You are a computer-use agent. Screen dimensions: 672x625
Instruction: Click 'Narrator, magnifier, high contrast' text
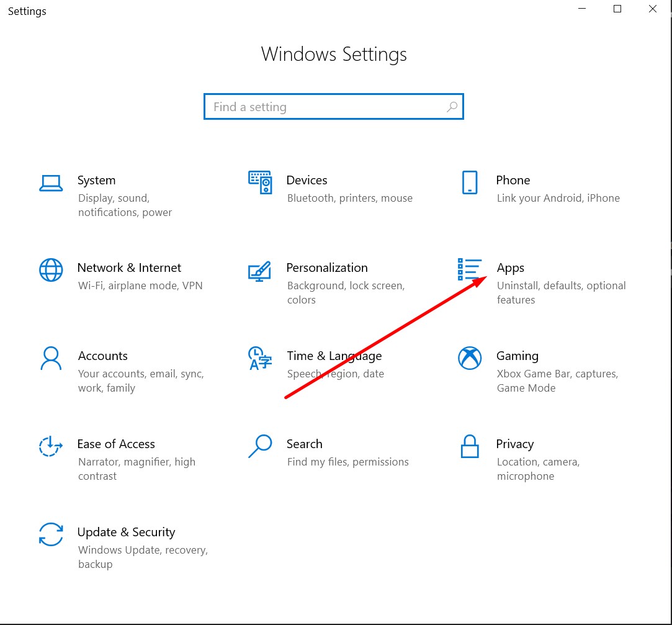(137, 469)
